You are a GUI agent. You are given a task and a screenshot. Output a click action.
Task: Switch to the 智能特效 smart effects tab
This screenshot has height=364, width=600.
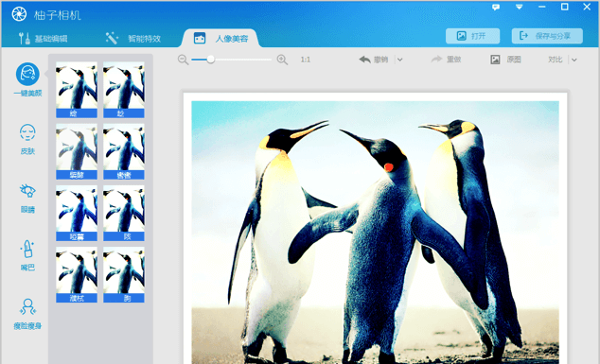133,38
